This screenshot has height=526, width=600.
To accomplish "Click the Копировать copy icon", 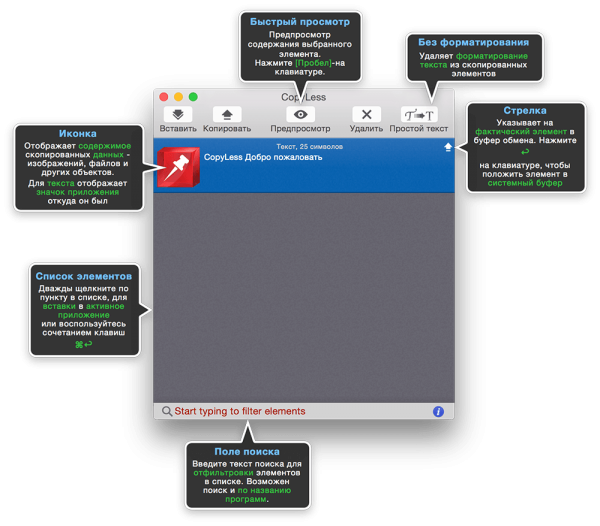I will [227, 114].
